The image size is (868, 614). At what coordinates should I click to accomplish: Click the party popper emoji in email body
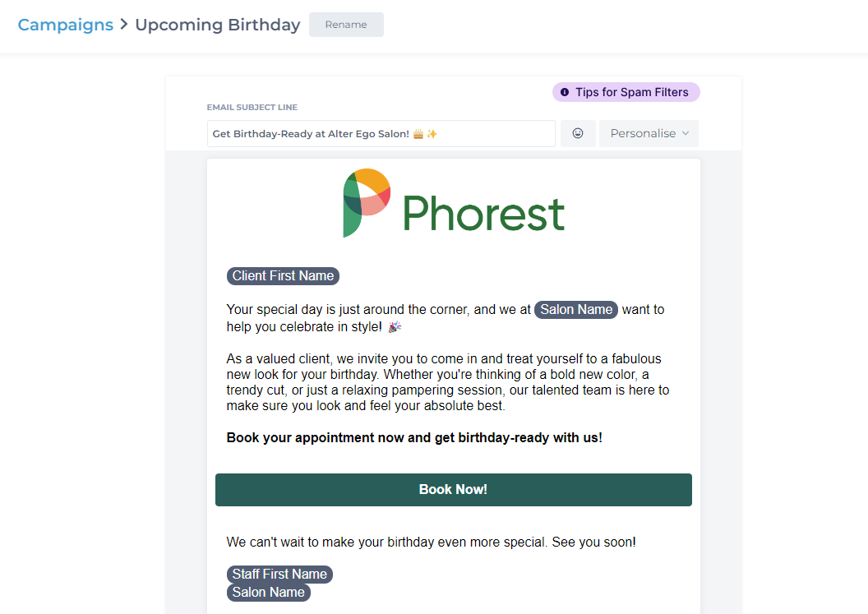[395, 326]
